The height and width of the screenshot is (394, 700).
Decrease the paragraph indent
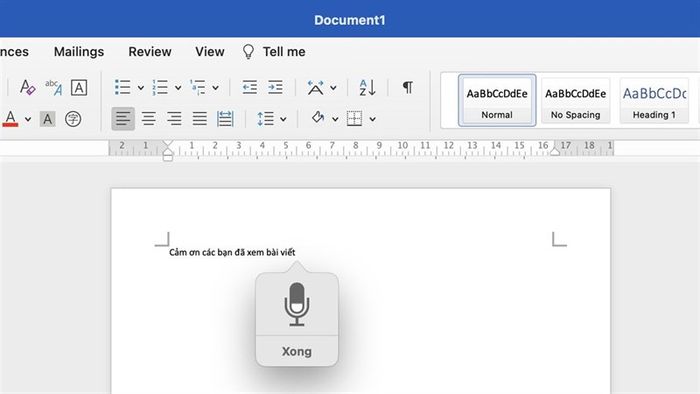point(250,87)
